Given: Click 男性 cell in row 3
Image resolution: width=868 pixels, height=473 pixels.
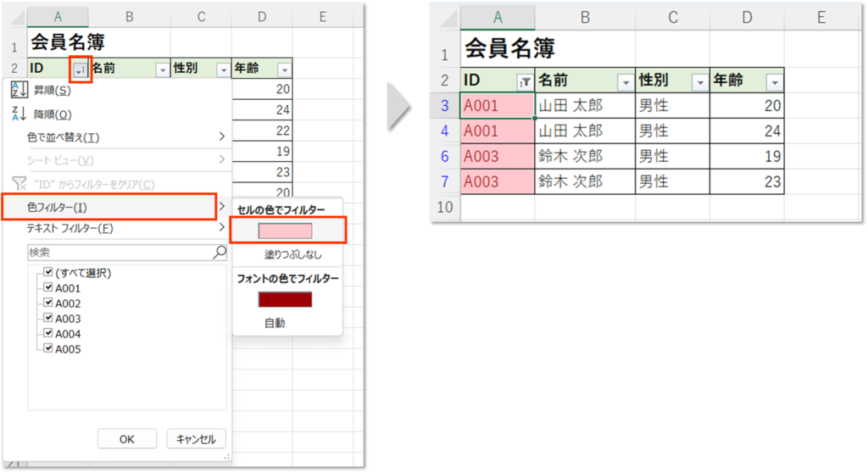Looking at the screenshot, I should tap(672, 105).
